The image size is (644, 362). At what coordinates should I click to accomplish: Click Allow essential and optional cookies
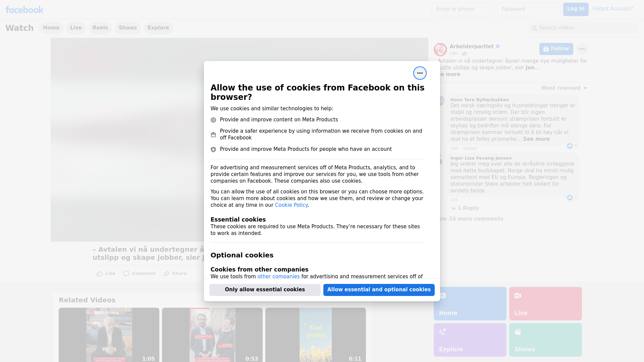(x=379, y=290)
